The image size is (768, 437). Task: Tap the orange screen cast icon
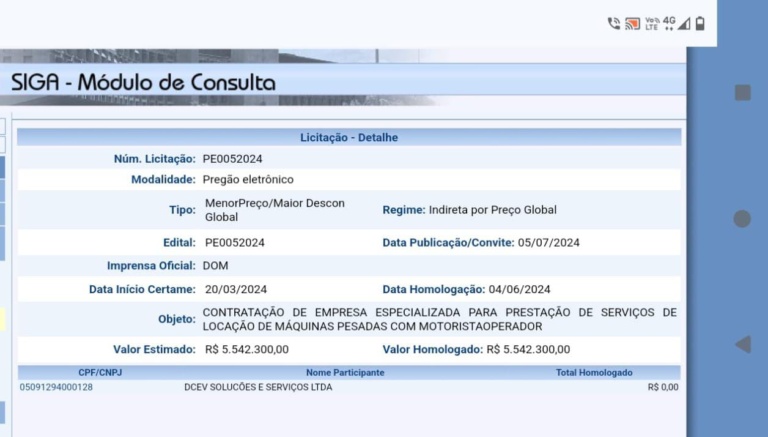(632, 23)
